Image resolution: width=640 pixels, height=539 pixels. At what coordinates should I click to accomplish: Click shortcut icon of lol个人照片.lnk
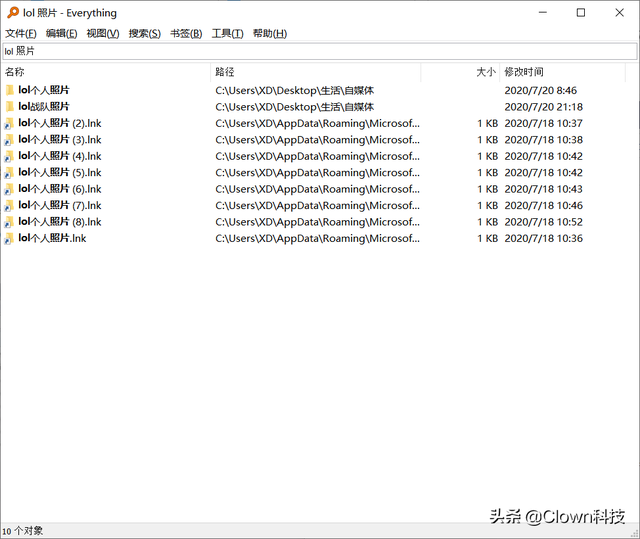(x=9, y=239)
